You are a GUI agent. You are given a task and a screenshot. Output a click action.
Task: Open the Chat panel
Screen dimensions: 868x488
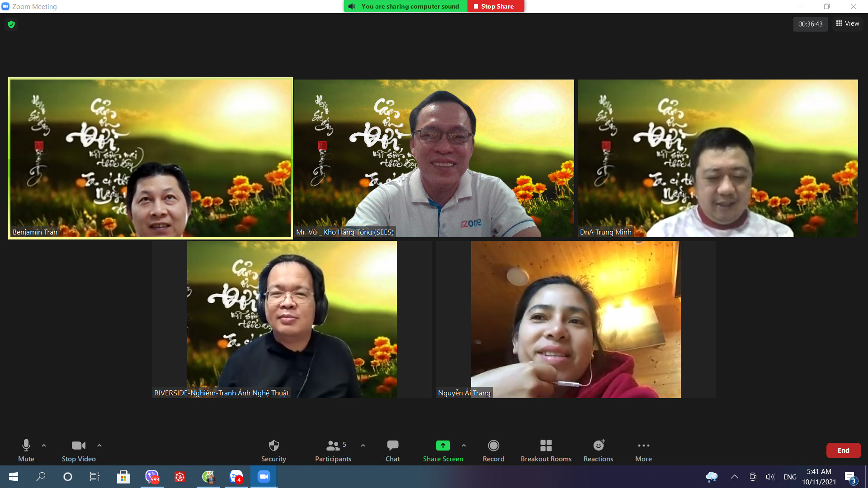pyautogui.click(x=392, y=450)
